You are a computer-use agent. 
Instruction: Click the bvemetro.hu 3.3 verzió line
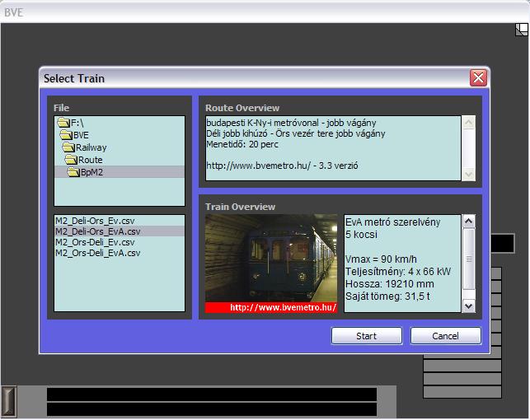[282, 166]
